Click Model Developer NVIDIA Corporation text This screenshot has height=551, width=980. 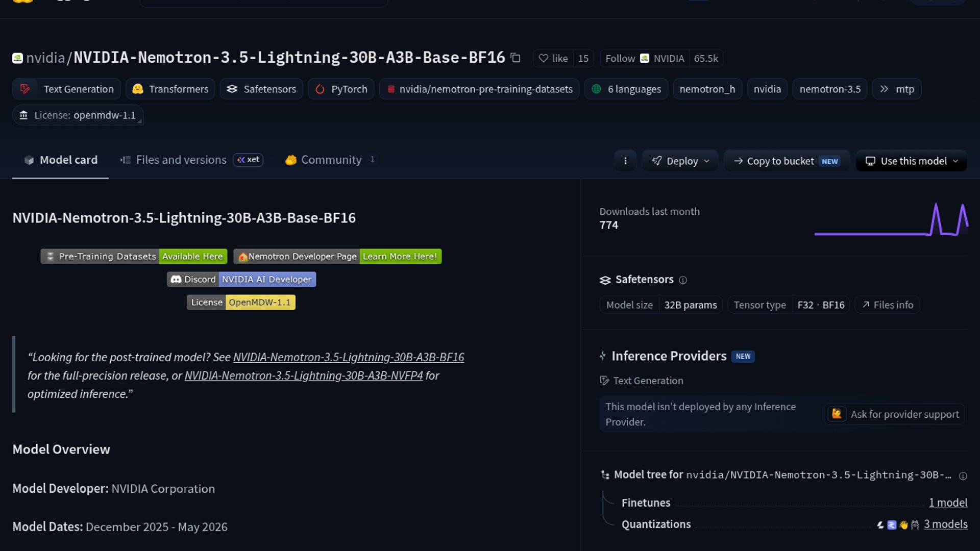[x=113, y=489]
